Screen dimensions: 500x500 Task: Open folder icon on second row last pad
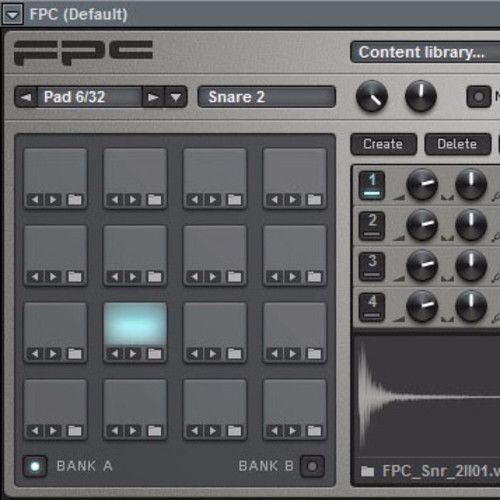coord(314,277)
